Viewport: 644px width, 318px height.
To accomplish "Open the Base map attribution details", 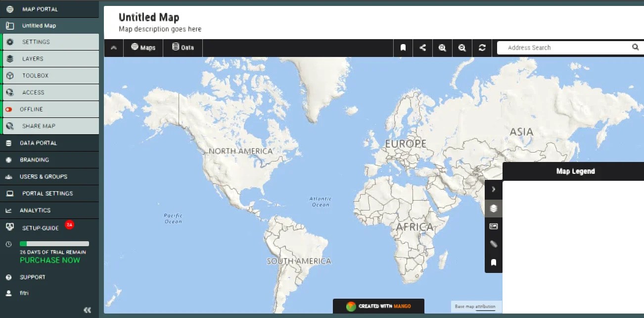I will click(x=475, y=306).
